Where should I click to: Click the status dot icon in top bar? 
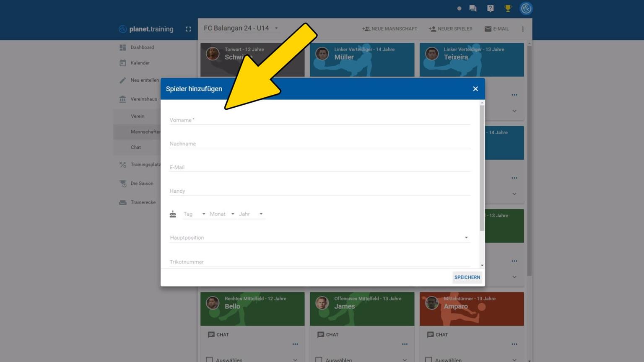459,8
